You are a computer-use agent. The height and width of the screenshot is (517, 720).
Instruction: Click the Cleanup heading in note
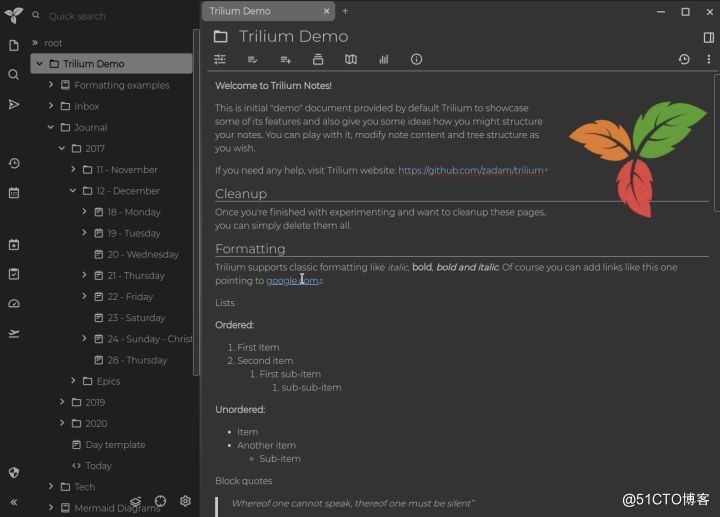(x=241, y=194)
